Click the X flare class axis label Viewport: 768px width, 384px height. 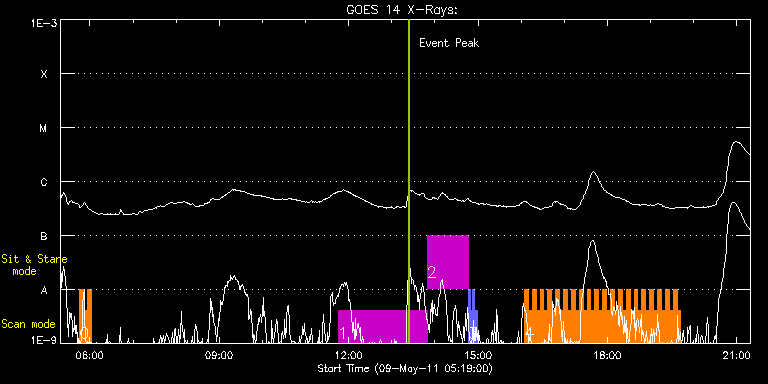click(44, 74)
